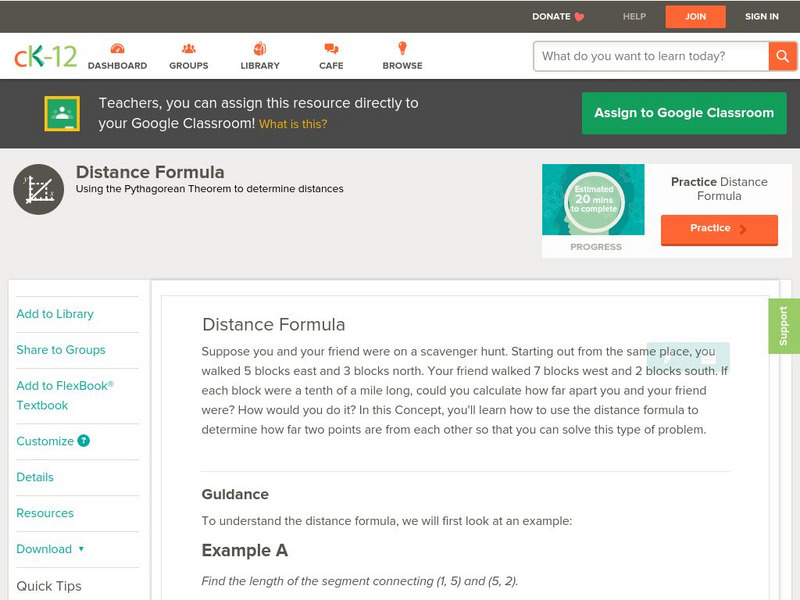Click the 'What do you want to learn today?' search field

(x=651, y=56)
